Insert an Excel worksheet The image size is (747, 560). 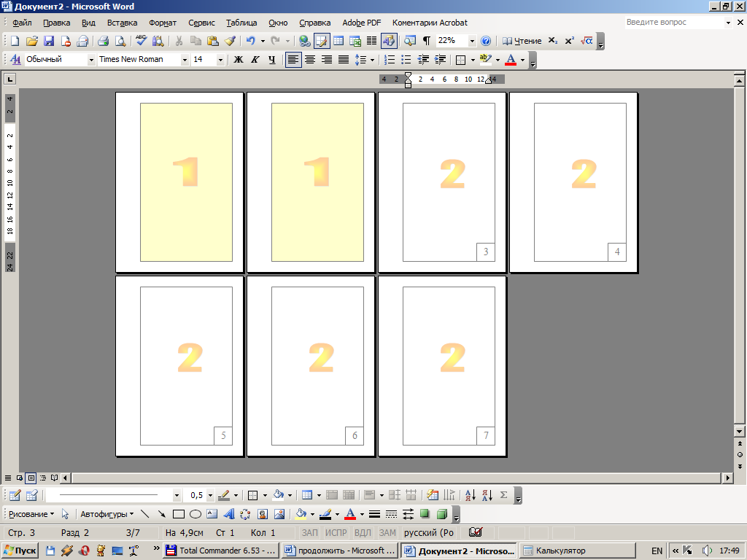[355, 41]
